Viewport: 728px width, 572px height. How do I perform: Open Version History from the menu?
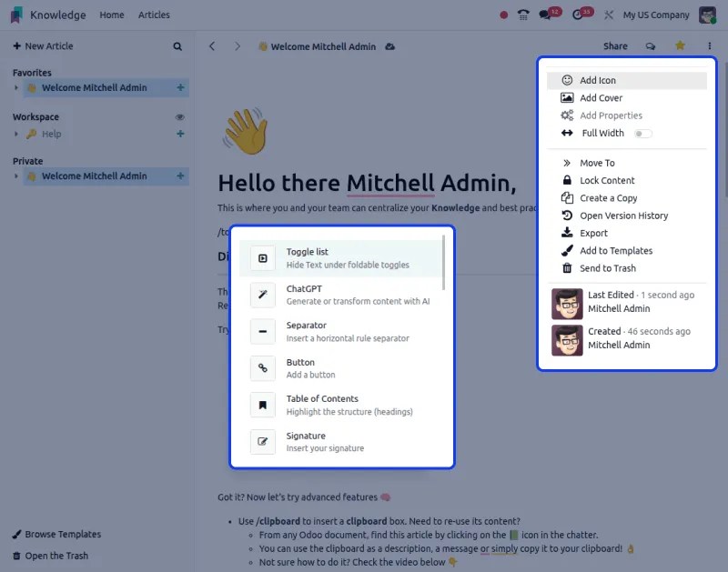pos(627,216)
